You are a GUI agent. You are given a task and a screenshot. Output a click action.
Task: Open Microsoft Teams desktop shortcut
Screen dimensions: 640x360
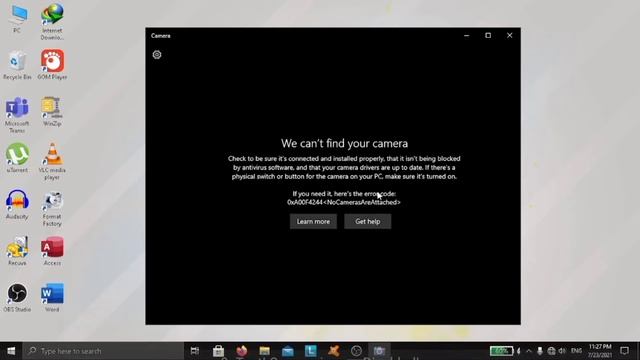point(17,115)
